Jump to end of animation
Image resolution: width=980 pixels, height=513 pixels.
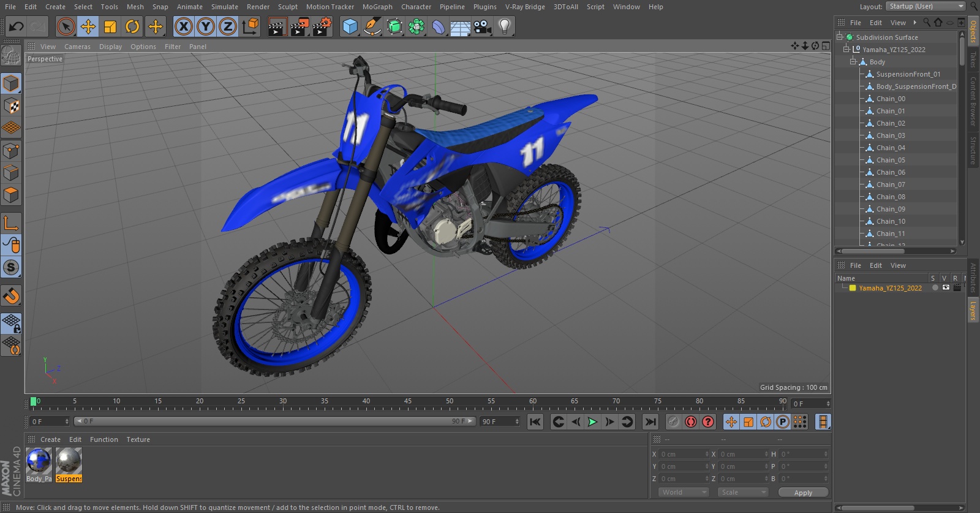[650, 422]
